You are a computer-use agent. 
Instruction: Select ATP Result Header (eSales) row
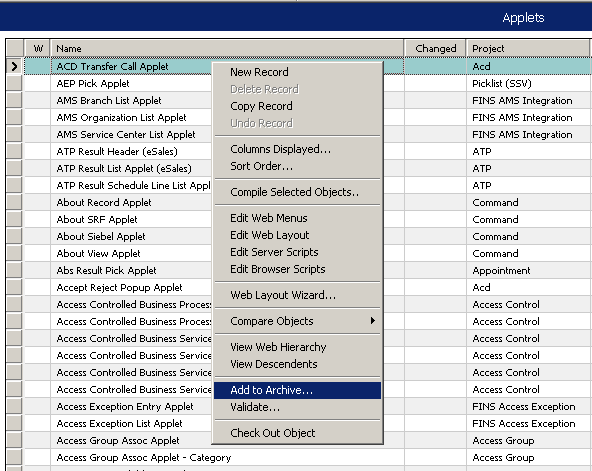117,151
